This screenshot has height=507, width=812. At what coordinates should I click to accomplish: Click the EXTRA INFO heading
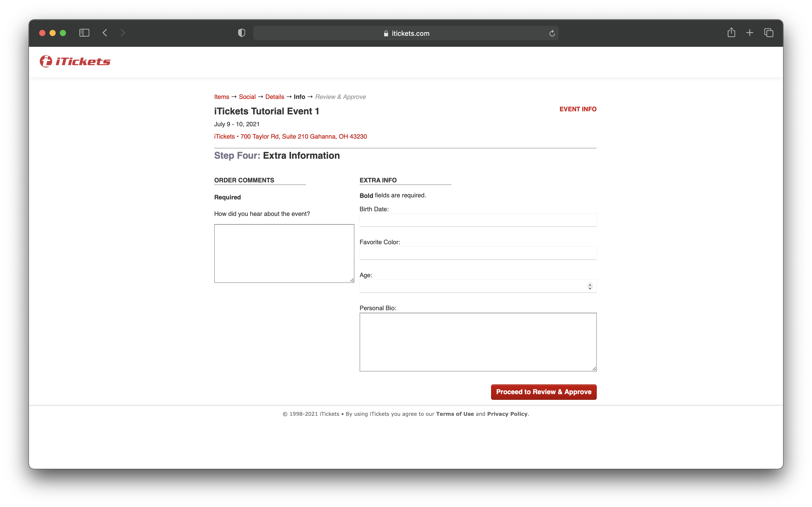coord(378,180)
